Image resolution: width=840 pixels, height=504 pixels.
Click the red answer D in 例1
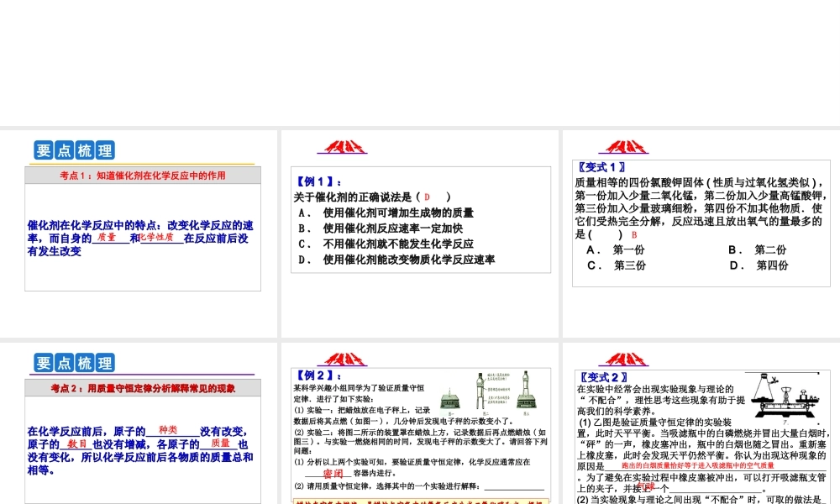tap(427, 197)
